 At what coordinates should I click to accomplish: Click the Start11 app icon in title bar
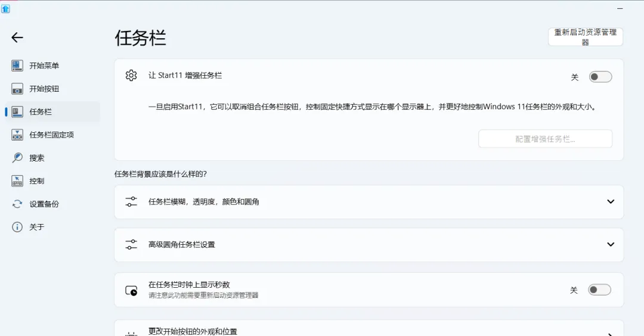click(5, 8)
